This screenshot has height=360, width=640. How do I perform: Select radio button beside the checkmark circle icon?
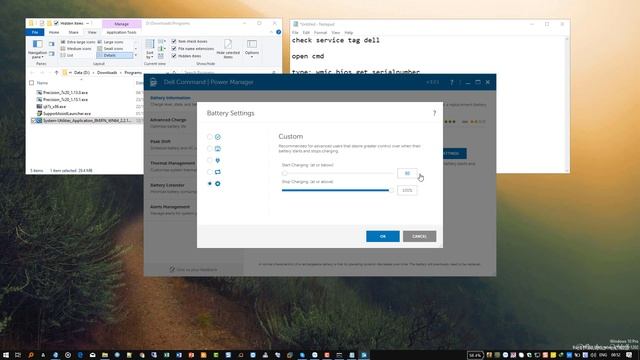tap(209, 137)
